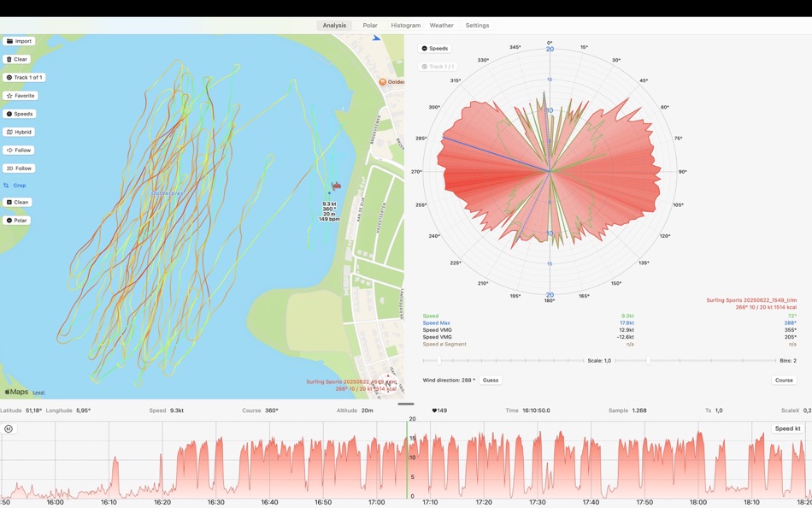Switch map style with Hybrid button

click(x=19, y=132)
